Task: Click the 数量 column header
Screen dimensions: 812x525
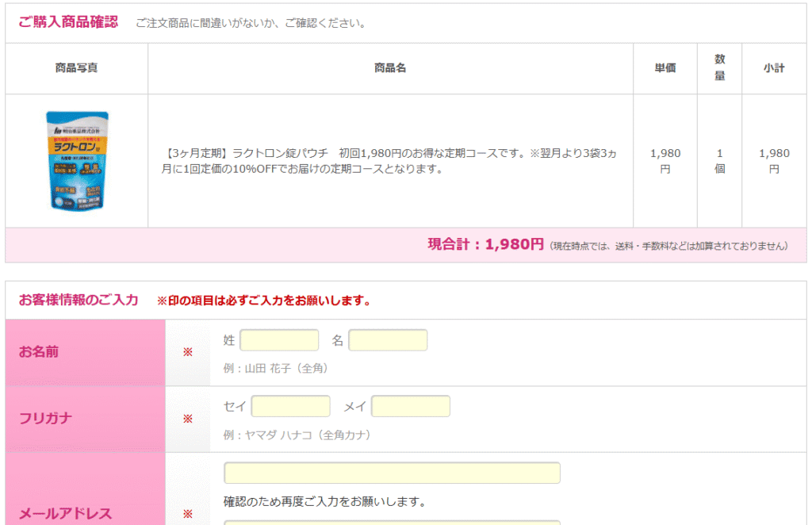Action: 719,68
